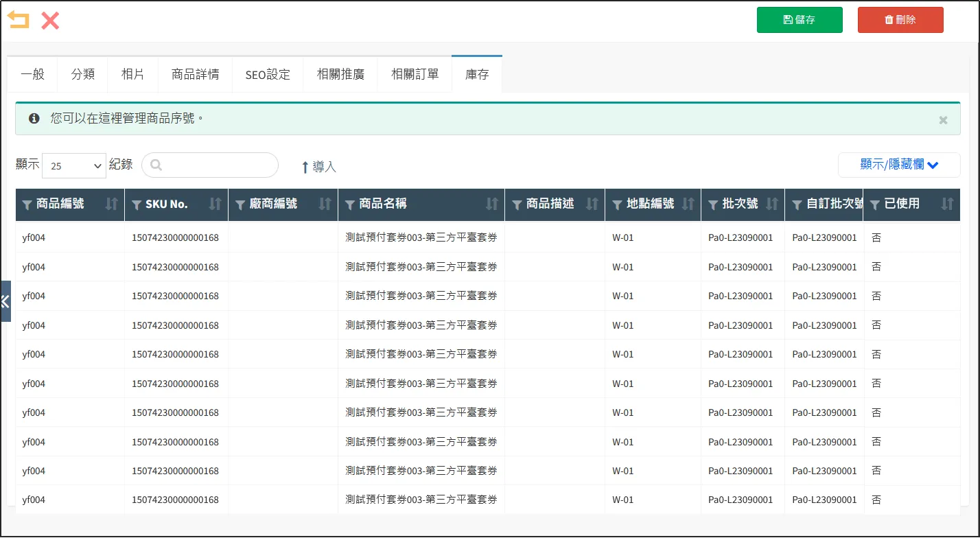Image resolution: width=980 pixels, height=538 pixels.
Task: Click filter icon on SKU No. column
Action: [137, 204]
